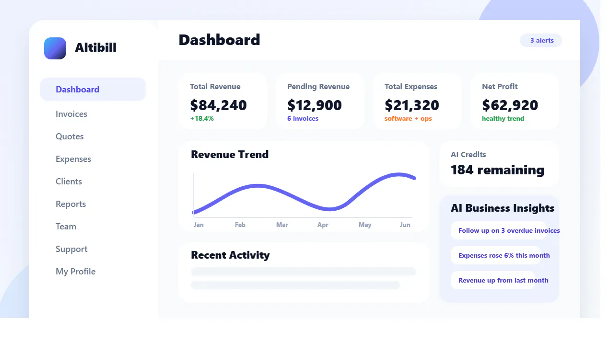Viewport: 609px width, 364px height.
Task: Click the "Apr" axis label
Action: pos(323,225)
